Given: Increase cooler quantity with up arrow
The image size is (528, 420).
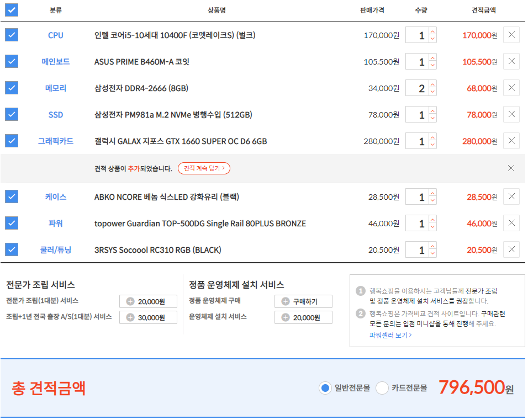Looking at the screenshot, I should 432,246.
